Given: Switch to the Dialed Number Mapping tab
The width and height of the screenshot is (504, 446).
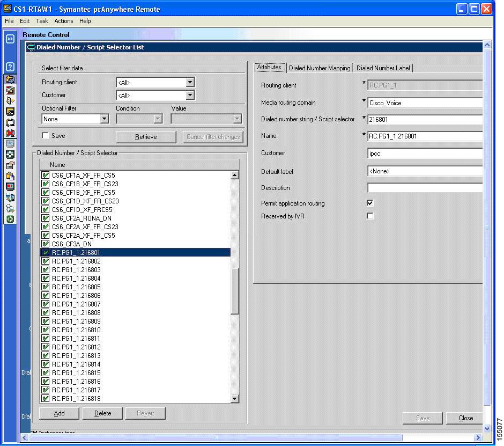Looking at the screenshot, I should 320,68.
